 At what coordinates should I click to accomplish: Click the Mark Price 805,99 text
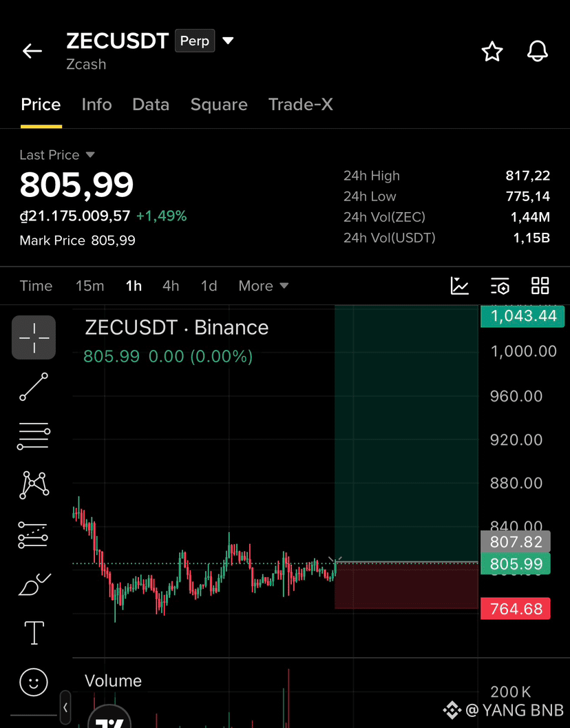(78, 240)
